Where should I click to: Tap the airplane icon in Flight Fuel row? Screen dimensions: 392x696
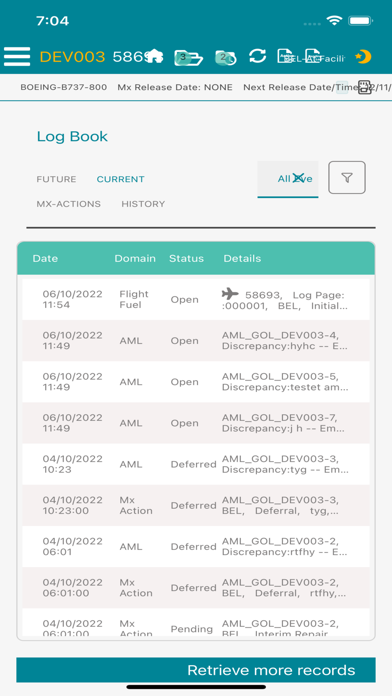tap(230, 293)
